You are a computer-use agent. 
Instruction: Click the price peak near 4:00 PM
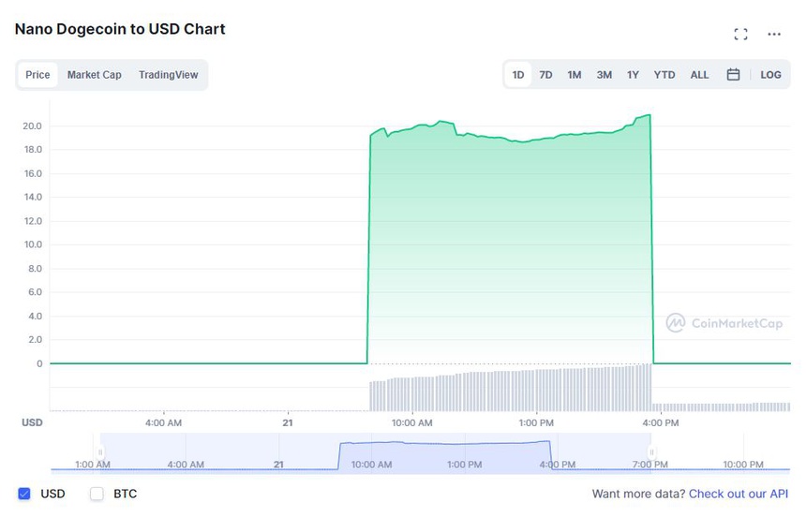649,116
